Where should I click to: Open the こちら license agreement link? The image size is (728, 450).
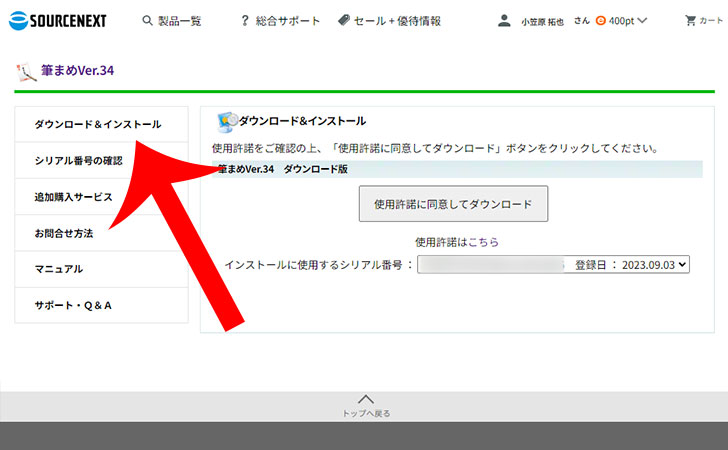point(483,242)
